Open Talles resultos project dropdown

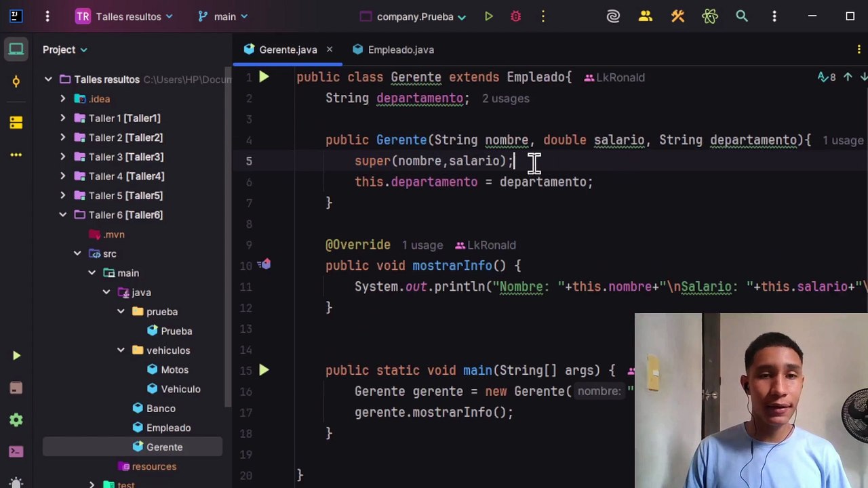pyautogui.click(x=124, y=16)
